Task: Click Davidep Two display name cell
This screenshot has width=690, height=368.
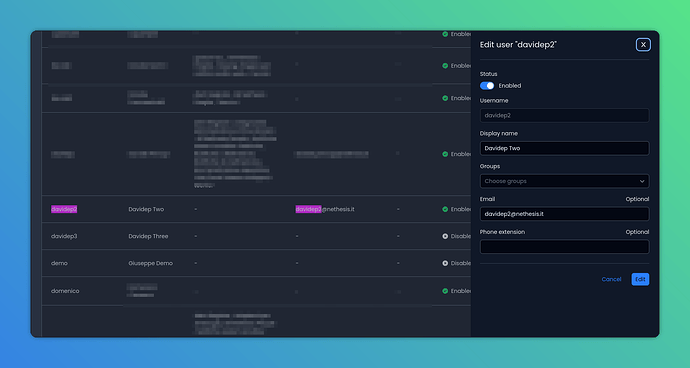Action: click(x=146, y=209)
